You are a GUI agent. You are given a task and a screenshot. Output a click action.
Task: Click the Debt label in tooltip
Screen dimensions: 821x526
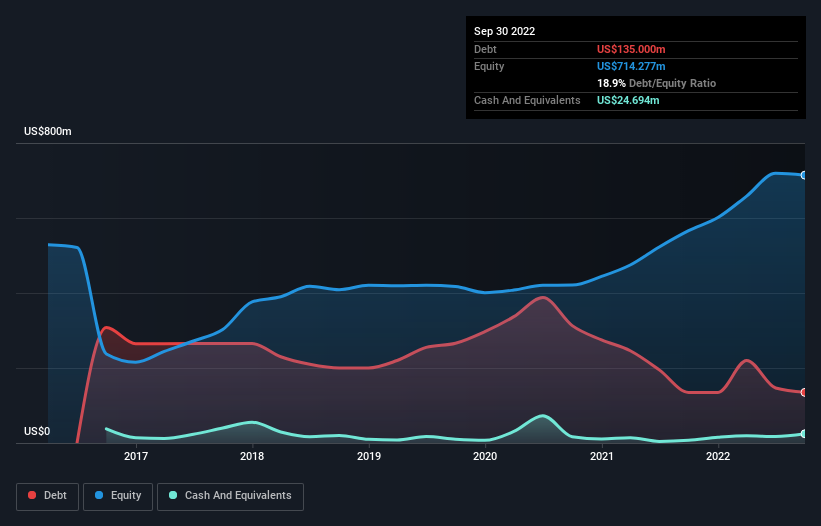[x=485, y=49]
